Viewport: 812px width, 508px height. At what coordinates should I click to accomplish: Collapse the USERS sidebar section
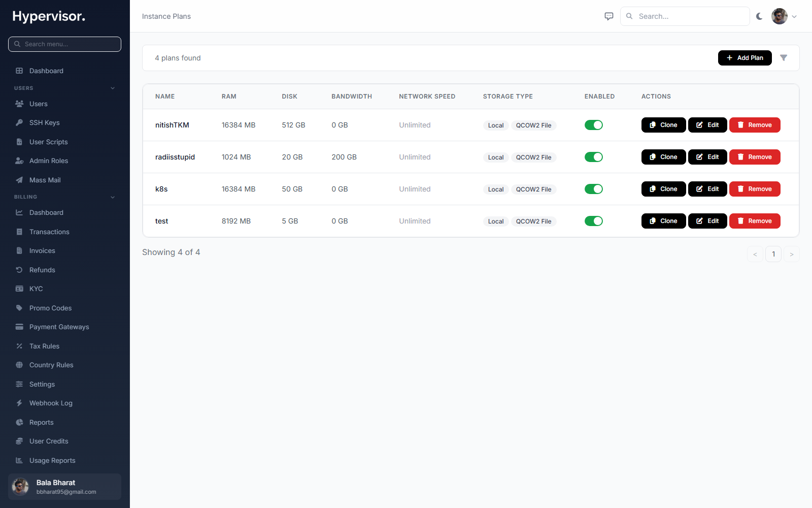pyautogui.click(x=113, y=88)
